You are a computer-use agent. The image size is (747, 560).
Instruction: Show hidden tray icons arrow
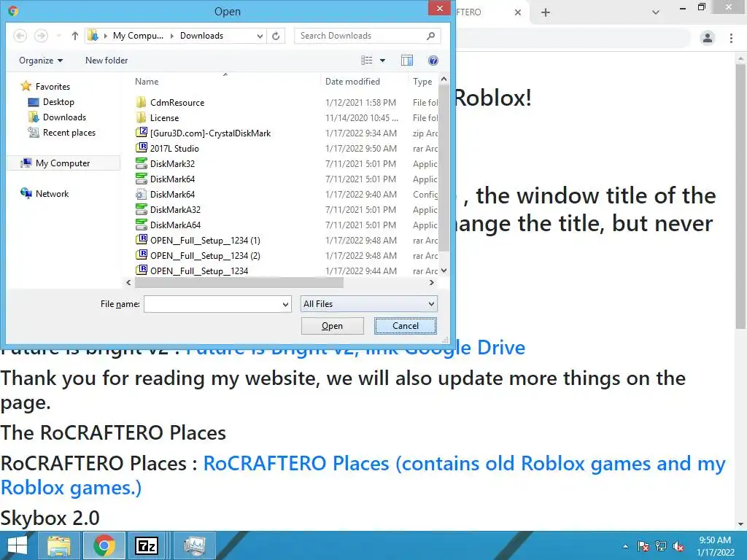click(625, 546)
